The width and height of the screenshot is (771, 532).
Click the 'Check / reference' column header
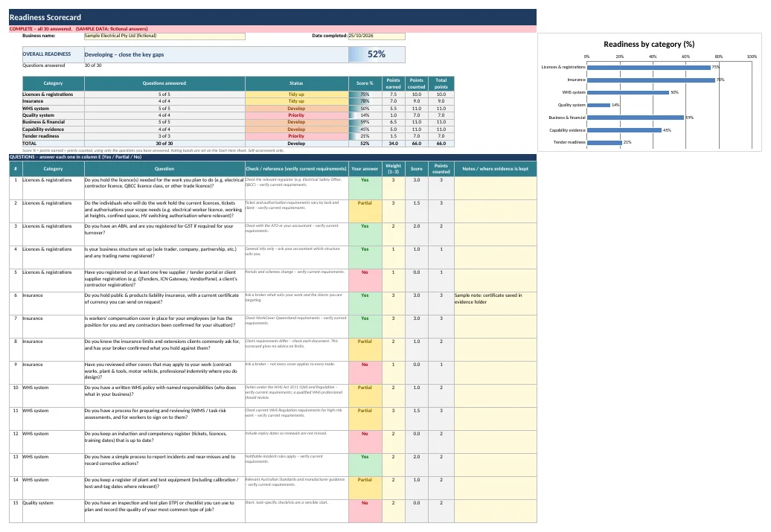tap(296, 169)
